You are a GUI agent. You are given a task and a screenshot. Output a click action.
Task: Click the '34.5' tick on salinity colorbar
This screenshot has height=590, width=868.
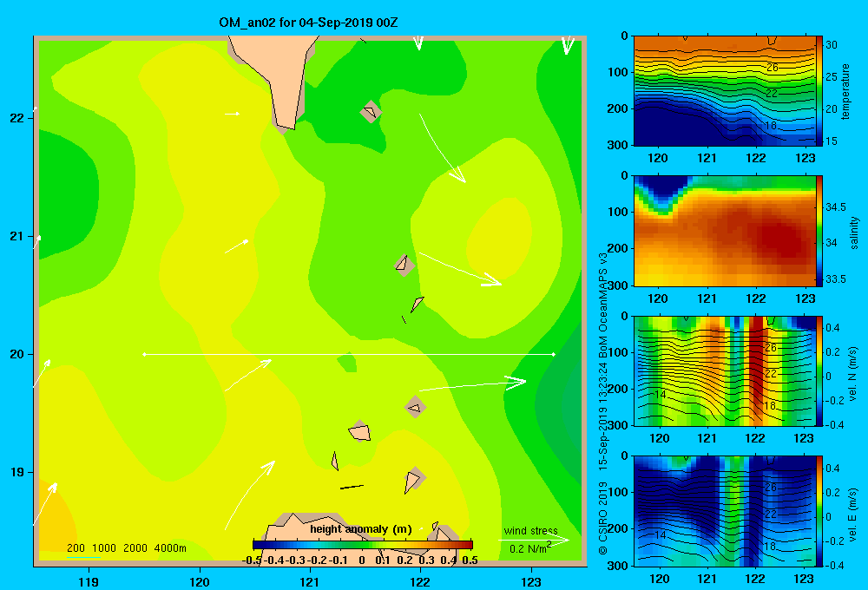pyautogui.click(x=836, y=207)
